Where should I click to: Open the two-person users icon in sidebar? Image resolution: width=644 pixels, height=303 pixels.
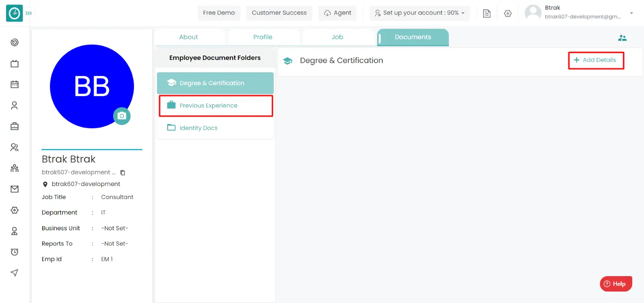(x=14, y=147)
